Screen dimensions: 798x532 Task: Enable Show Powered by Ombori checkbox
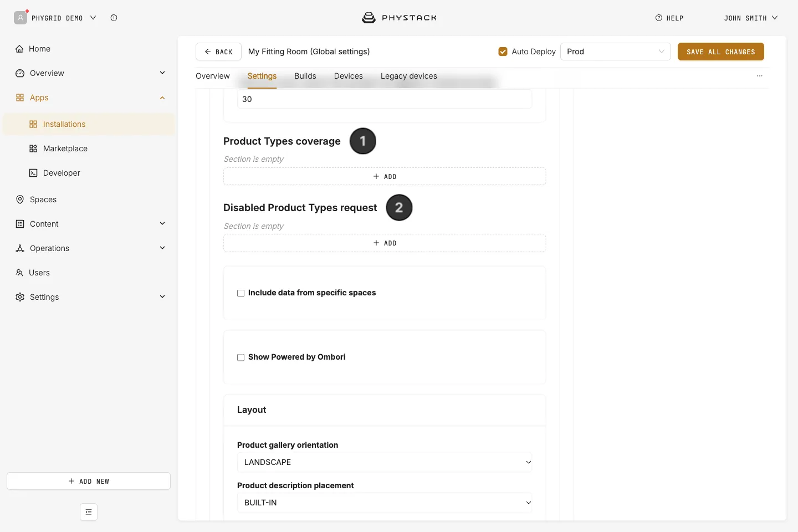[x=241, y=357]
